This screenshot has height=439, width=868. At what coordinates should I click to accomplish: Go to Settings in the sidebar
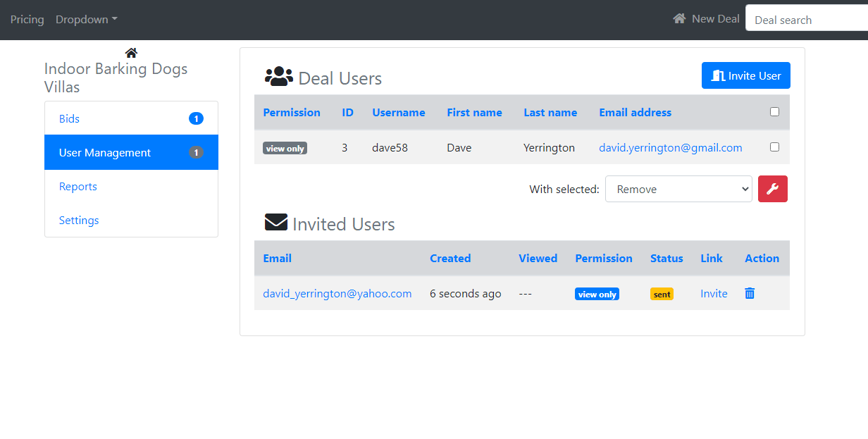pos(79,221)
